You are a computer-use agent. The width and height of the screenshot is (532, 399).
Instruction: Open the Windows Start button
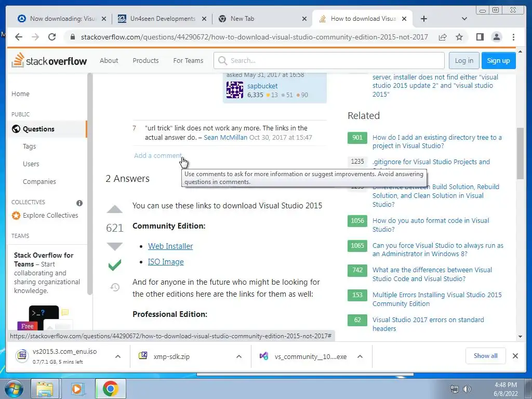[x=13, y=389]
